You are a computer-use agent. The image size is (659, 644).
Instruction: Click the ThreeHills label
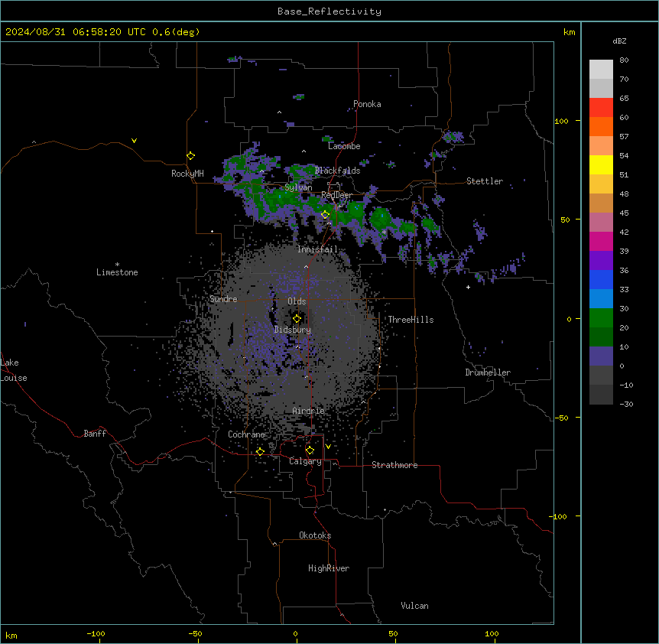tap(411, 320)
